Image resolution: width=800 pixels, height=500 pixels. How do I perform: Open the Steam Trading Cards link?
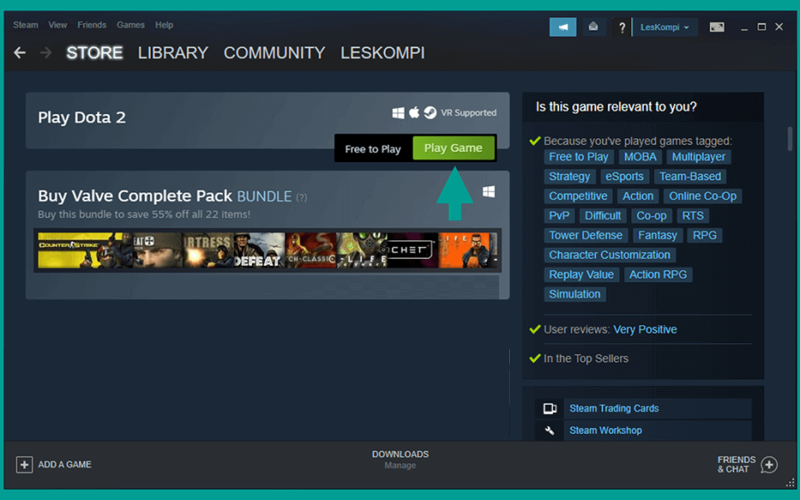tap(614, 409)
